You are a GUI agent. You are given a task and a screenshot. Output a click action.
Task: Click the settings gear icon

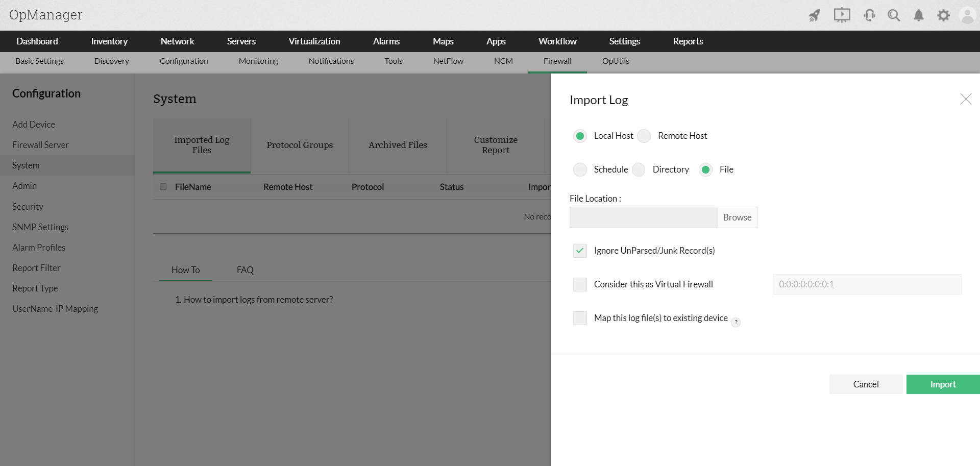[943, 15]
